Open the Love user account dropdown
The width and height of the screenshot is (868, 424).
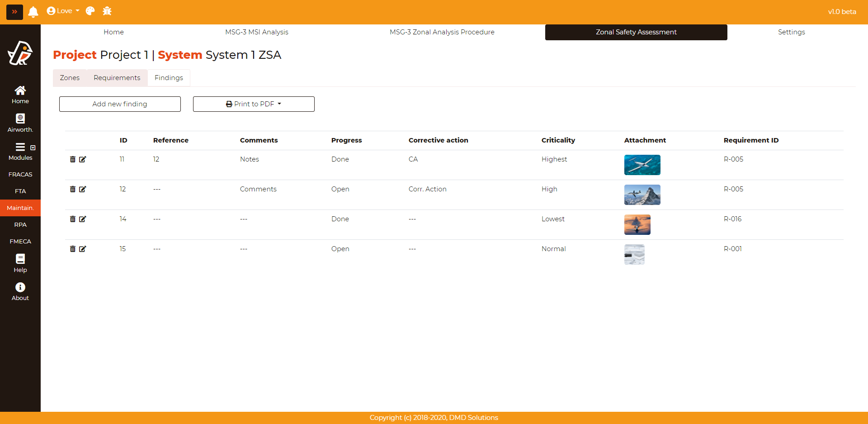click(x=63, y=11)
